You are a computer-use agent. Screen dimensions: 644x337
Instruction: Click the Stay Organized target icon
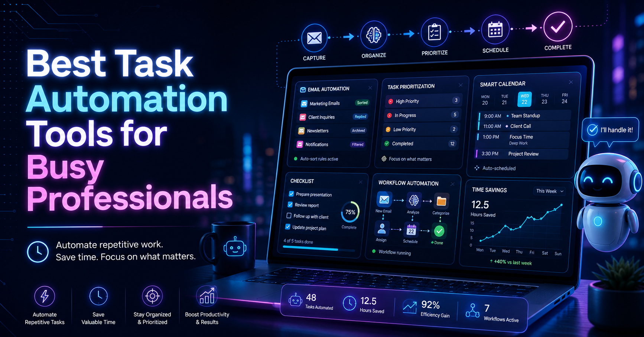click(x=152, y=296)
